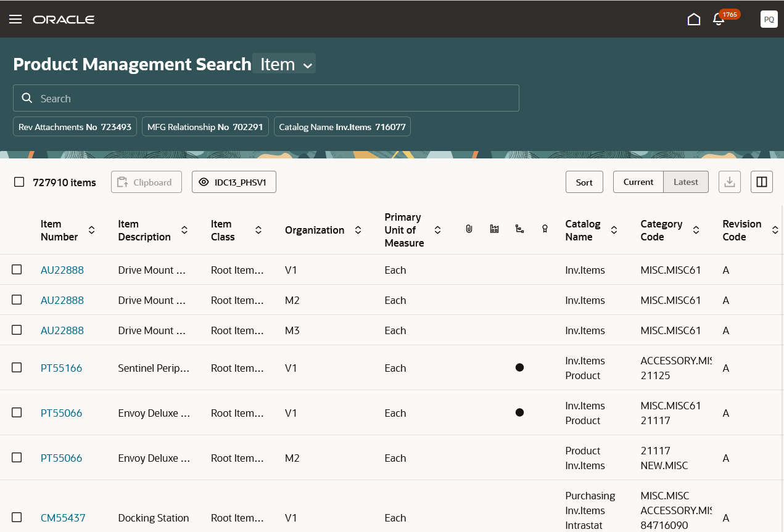784x532 pixels.
Task: Check the PT55166 row checkbox
Action: click(17, 367)
